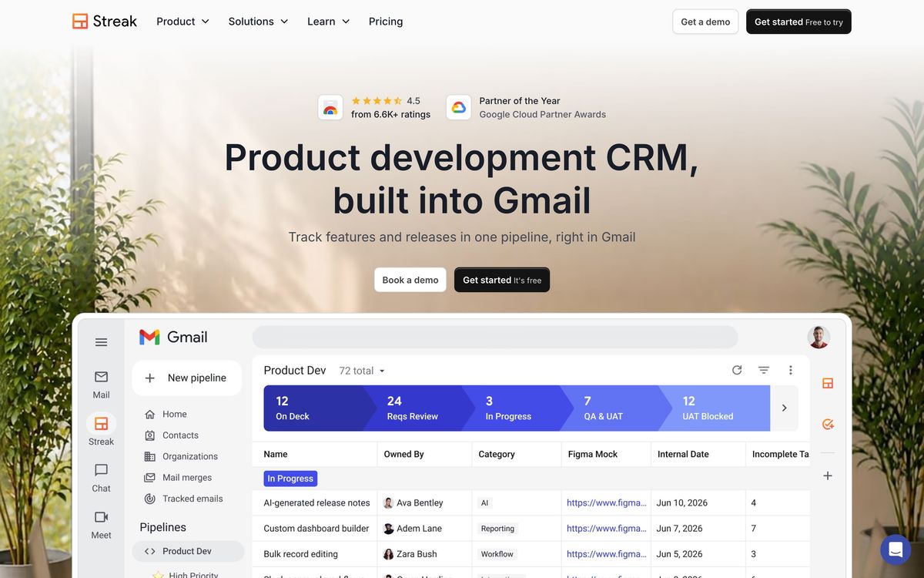The height and width of the screenshot is (578, 924).
Task: Click the Book a demo button
Action: point(410,280)
